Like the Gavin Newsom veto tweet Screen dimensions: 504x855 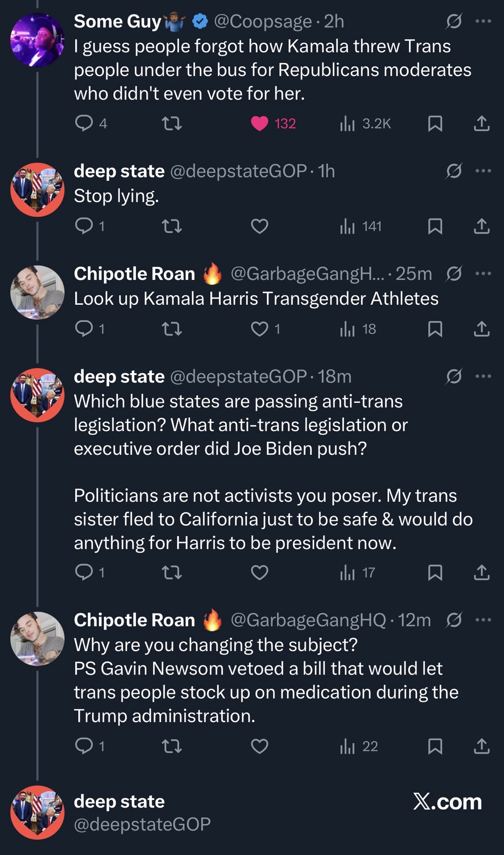tap(259, 746)
